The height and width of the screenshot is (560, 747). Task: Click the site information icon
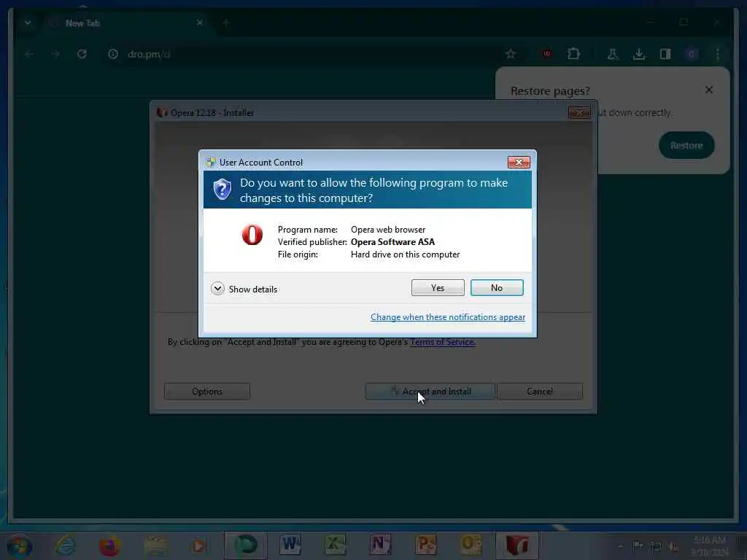[113, 54]
